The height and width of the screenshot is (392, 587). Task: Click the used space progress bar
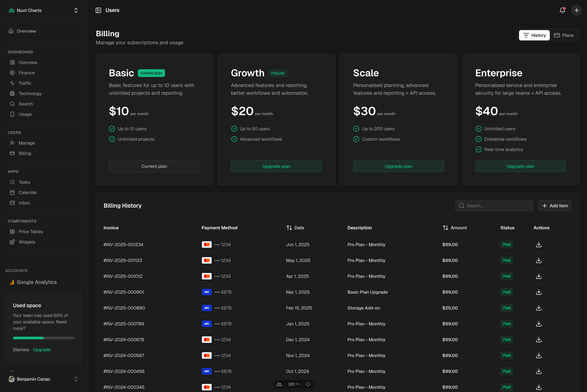(44, 338)
